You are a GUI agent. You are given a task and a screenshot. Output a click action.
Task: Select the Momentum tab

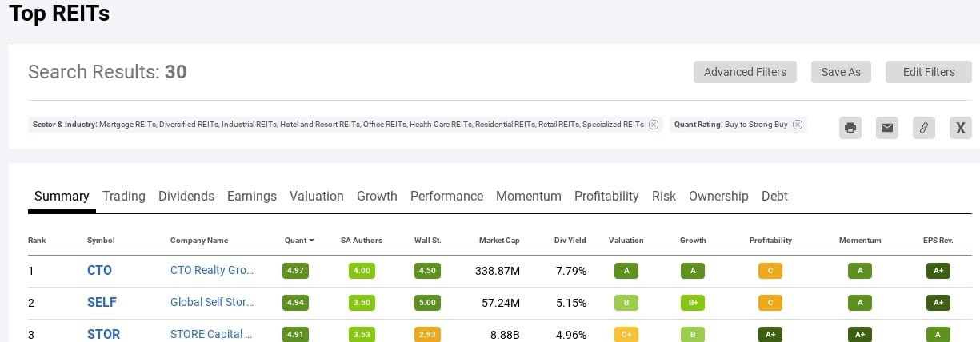(x=528, y=196)
